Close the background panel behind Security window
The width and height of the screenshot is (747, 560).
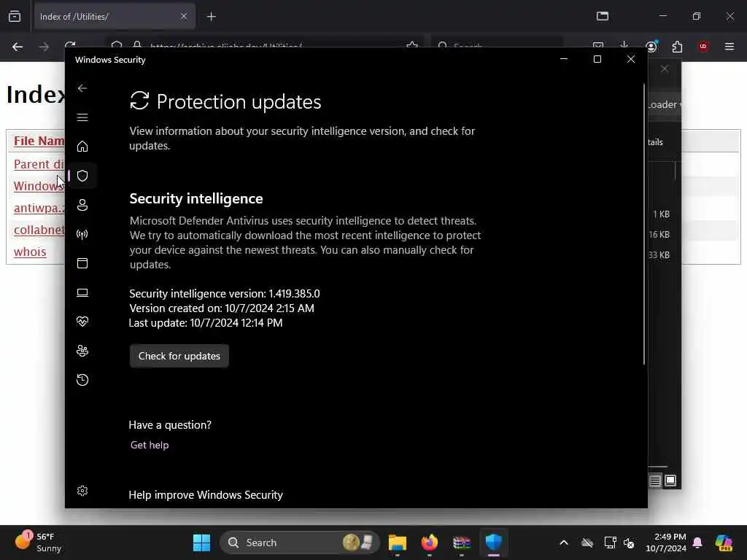(x=665, y=69)
